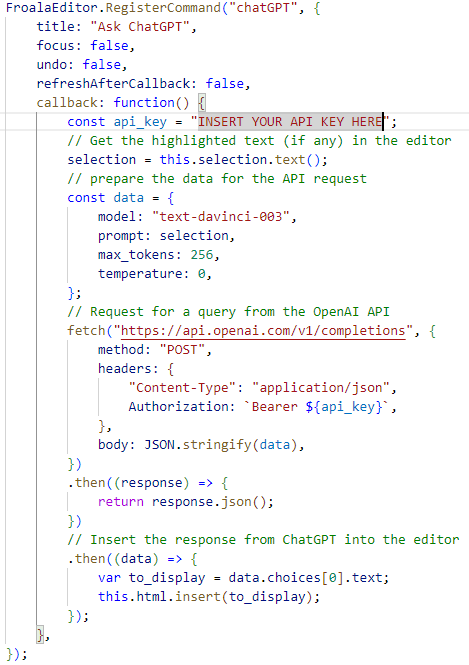The width and height of the screenshot is (469, 665).
Task: Click the highlighted closing brace of the callback
Action: point(40,635)
